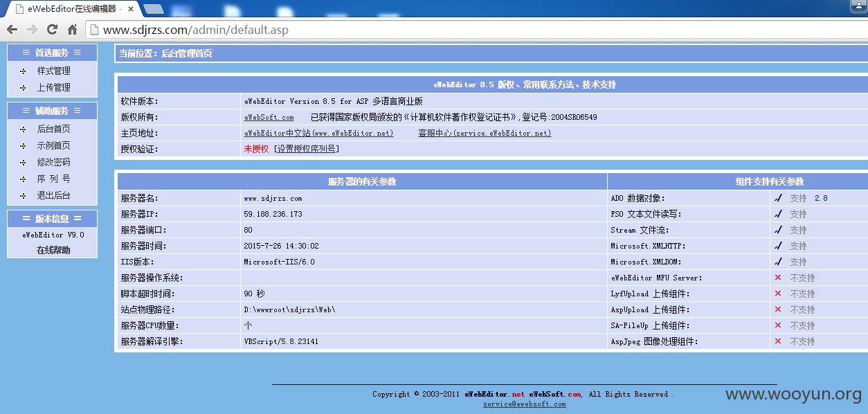Click the 90 秒 script timeout value
This screenshot has height=414, width=868.
pyautogui.click(x=254, y=294)
